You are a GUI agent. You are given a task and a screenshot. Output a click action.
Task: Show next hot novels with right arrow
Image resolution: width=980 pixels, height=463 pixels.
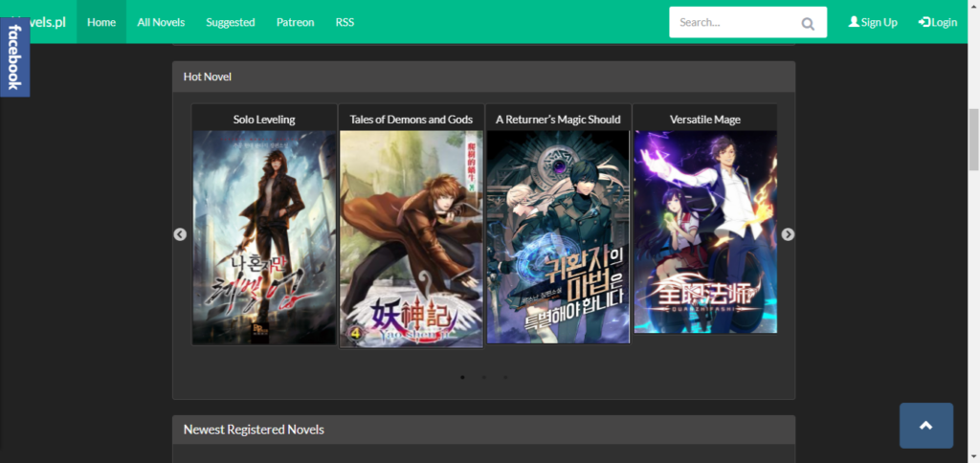tap(788, 234)
